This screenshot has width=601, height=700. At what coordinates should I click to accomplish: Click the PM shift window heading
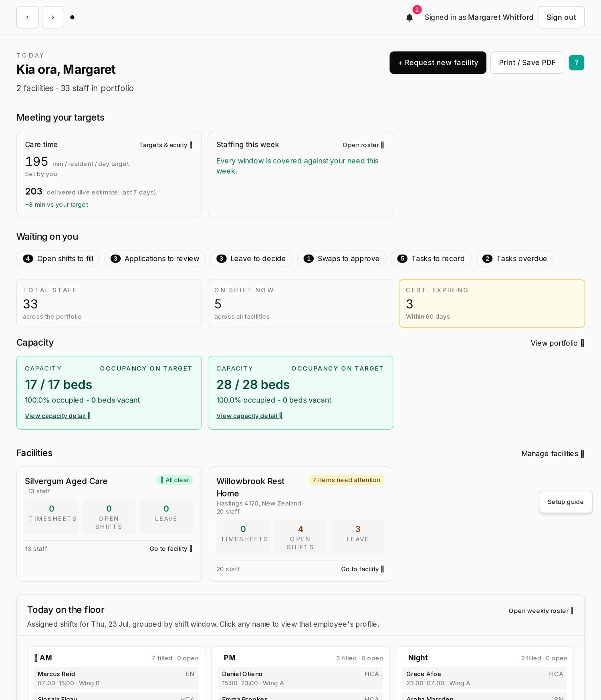230,658
